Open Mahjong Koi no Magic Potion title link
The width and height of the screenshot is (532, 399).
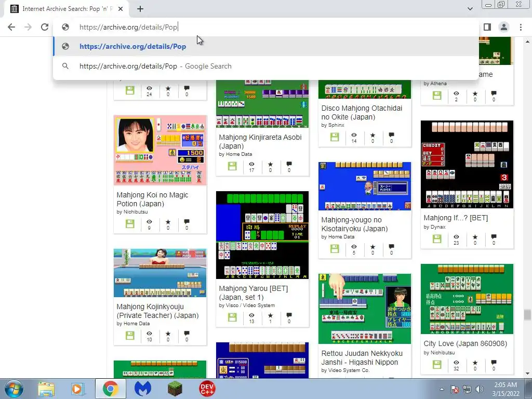(x=152, y=199)
